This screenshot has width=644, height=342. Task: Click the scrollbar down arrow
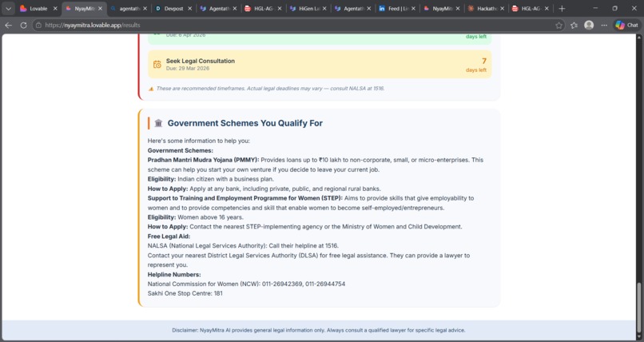(x=638, y=337)
